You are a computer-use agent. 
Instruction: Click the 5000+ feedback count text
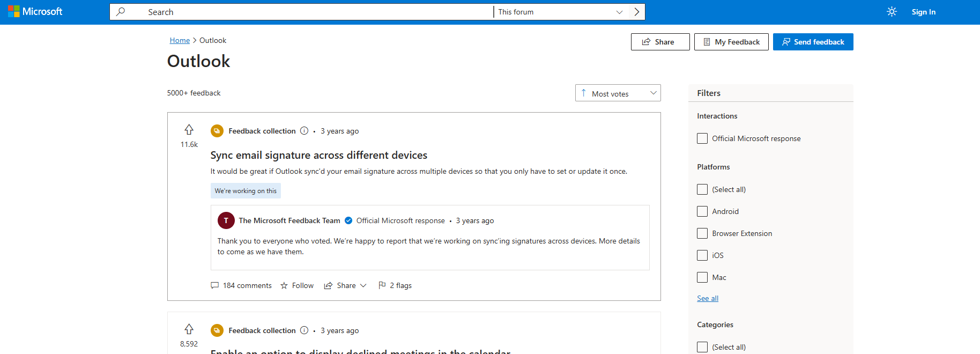194,93
